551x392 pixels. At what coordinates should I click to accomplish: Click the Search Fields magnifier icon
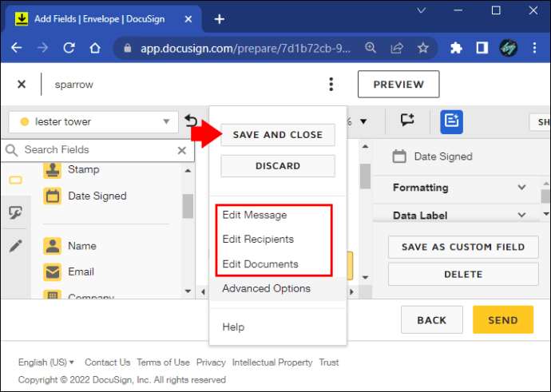pos(12,150)
